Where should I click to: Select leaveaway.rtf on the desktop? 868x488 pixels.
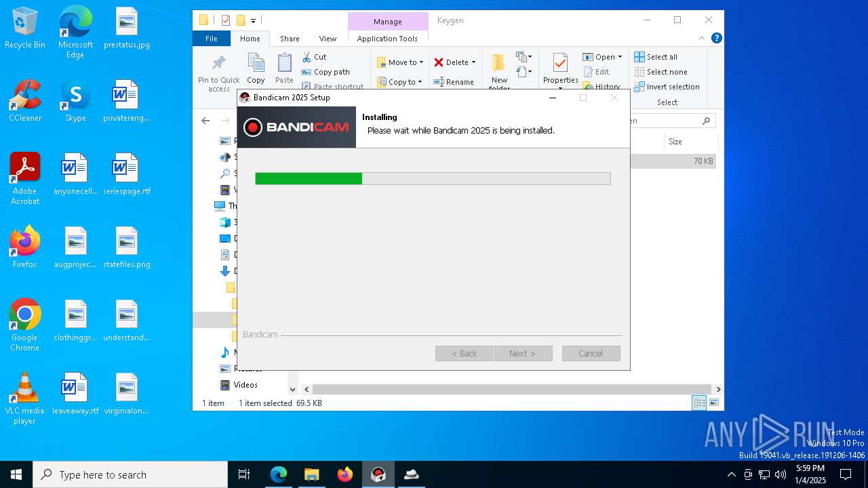coord(75,394)
